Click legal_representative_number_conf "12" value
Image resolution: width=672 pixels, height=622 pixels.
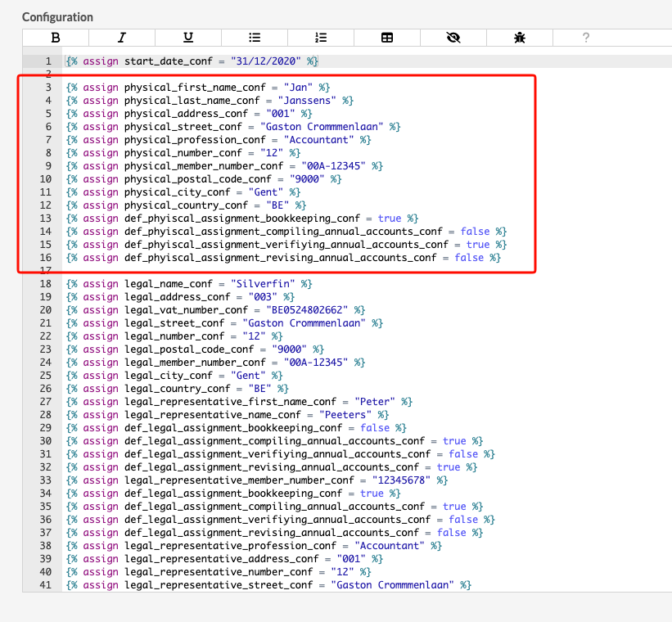click(342, 572)
